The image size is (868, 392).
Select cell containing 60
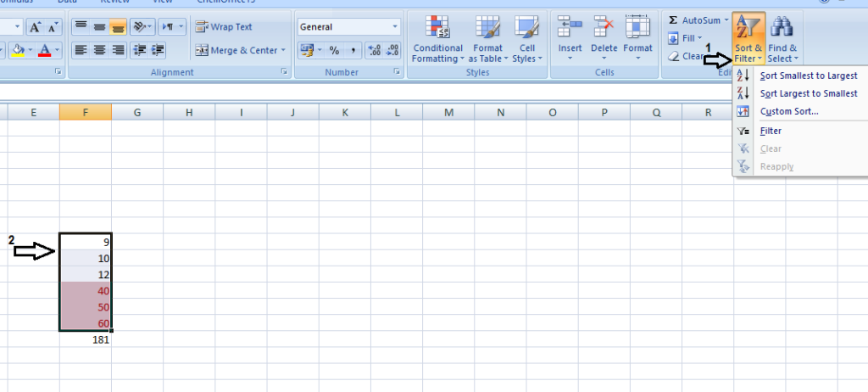(x=86, y=323)
